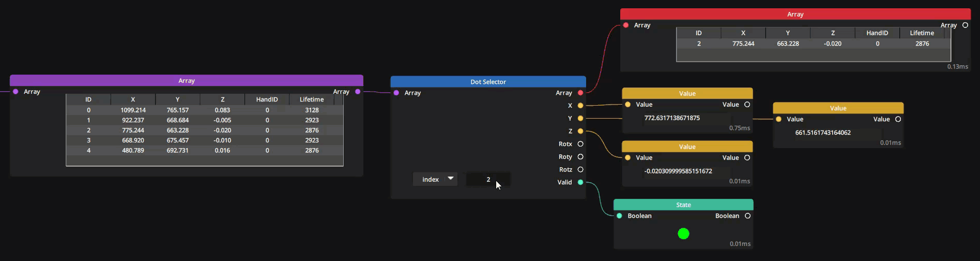980x261 pixels.
Task: Click the Lifetime column header in the left Array table
Action: coord(312,99)
